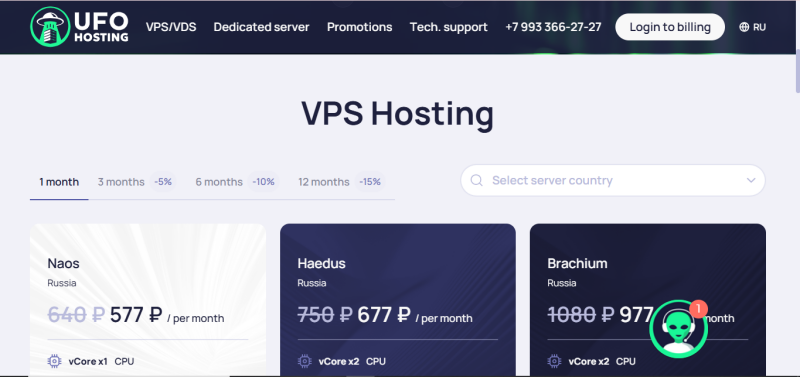
Task: Go to the Promotions page
Action: 360,27
